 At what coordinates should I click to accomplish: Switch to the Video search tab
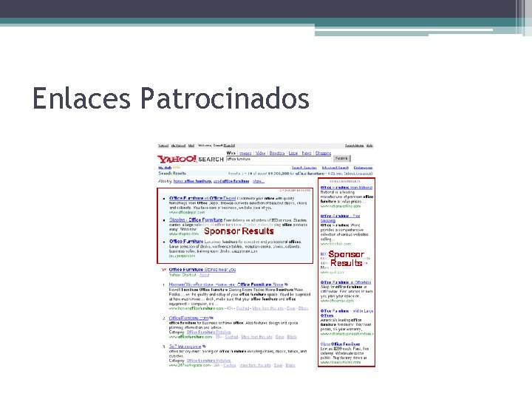coord(260,153)
